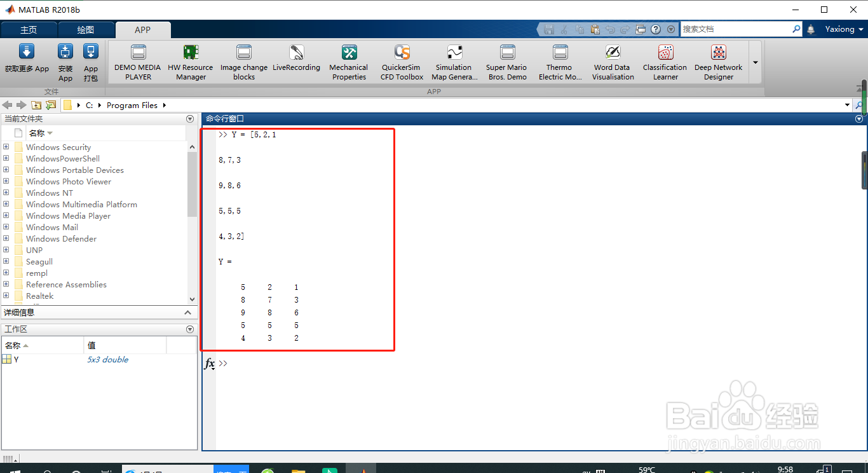
Task: Open the notifications bell
Action: tap(811, 29)
